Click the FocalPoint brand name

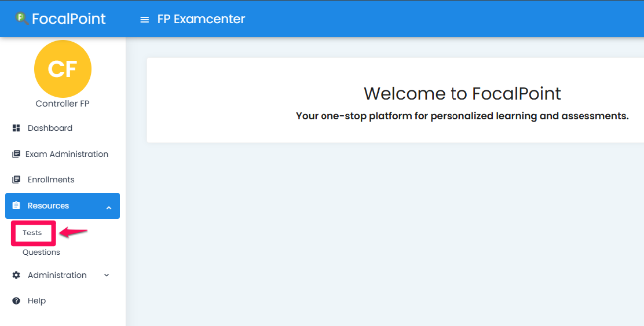[x=68, y=19]
